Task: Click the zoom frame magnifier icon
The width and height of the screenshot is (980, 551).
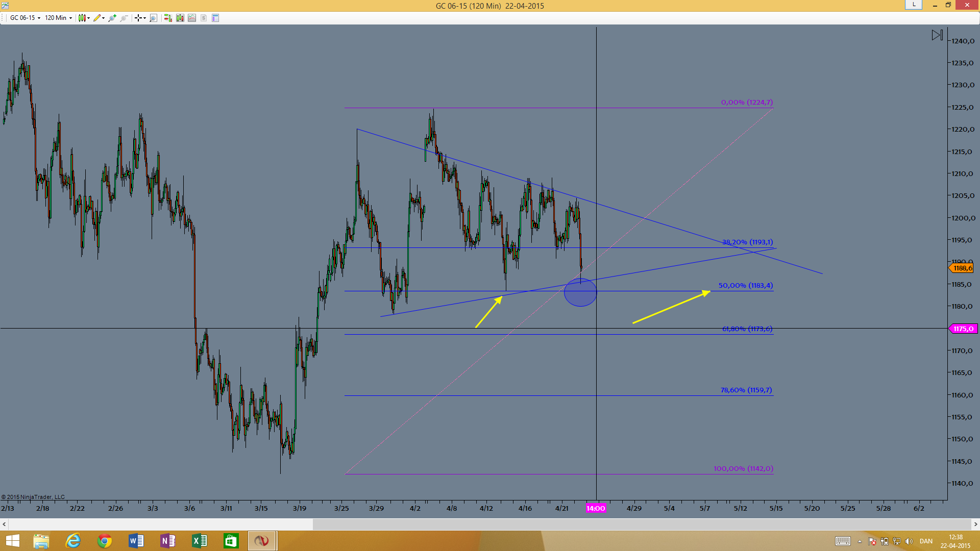Action: click(x=153, y=18)
